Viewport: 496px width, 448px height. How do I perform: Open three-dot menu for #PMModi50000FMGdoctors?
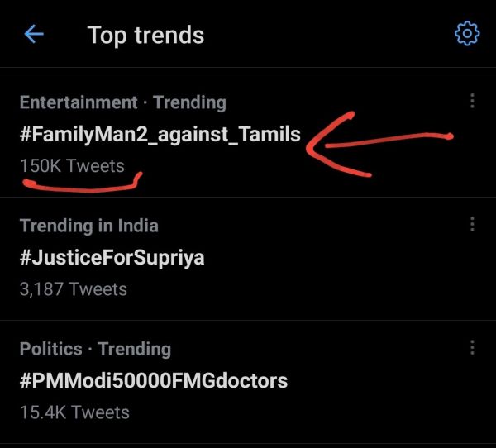coord(472,347)
